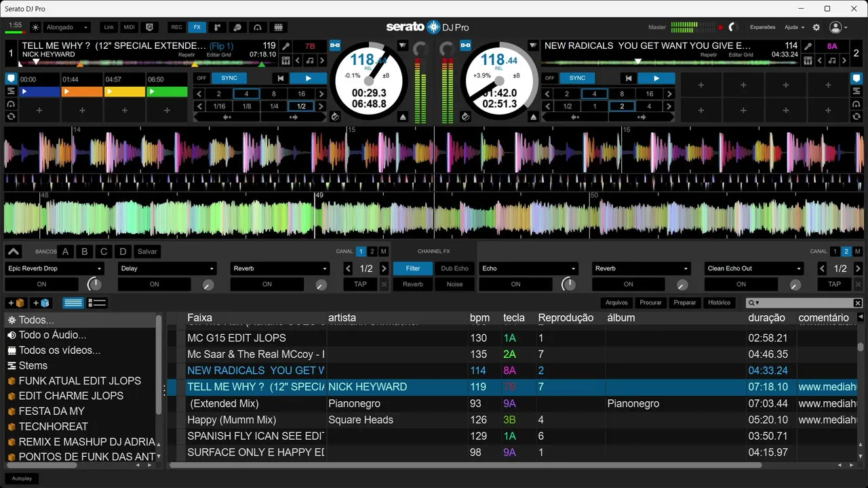Toggle deck 2 keylock music note icon
The image size is (868, 488).
tap(832, 60)
